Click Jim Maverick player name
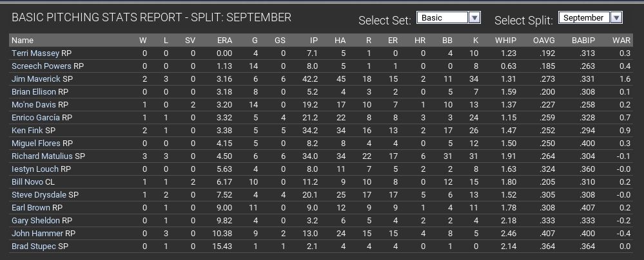The image size is (644, 260). [x=36, y=79]
